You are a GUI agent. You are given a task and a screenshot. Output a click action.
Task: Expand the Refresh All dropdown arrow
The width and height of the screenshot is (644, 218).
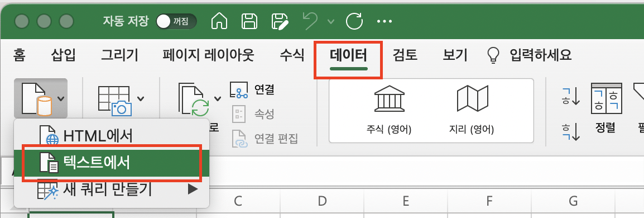(217, 99)
